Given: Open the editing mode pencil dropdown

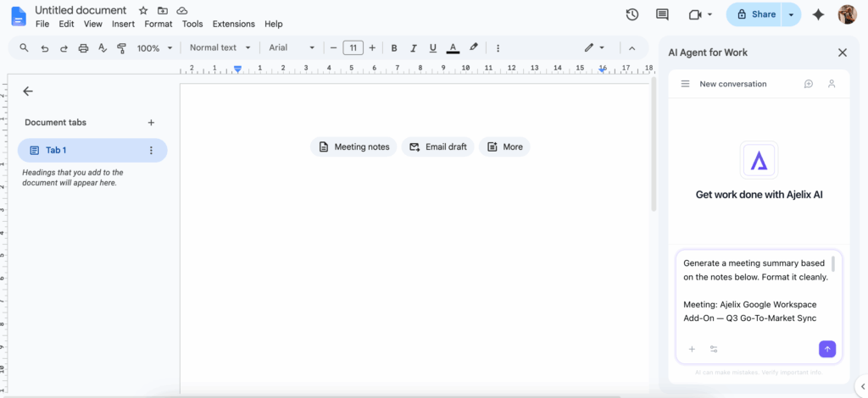Looking at the screenshot, I should click(x=594, y=48).
